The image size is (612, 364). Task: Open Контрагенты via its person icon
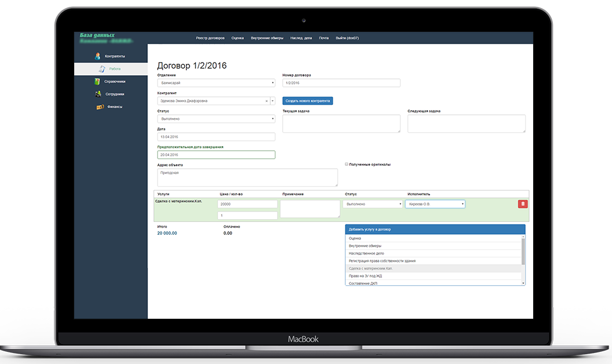[97, 56]
